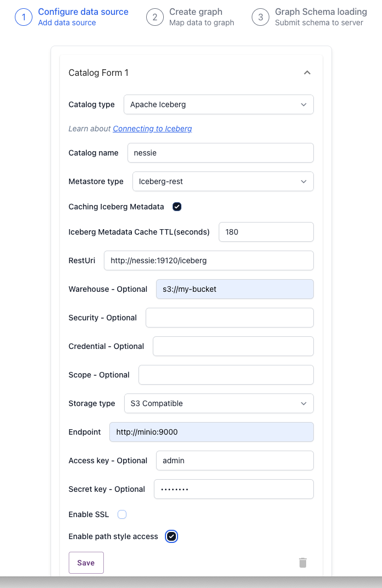This screenshot has height=588, width=382.
Task: Select the Cache TTL seconds field
Action: (x=266, y=232)
